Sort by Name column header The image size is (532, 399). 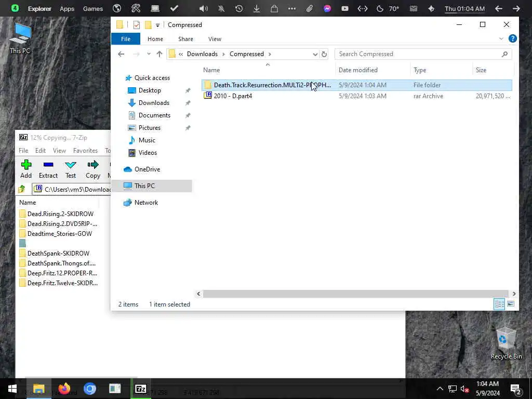coord(211,70)
